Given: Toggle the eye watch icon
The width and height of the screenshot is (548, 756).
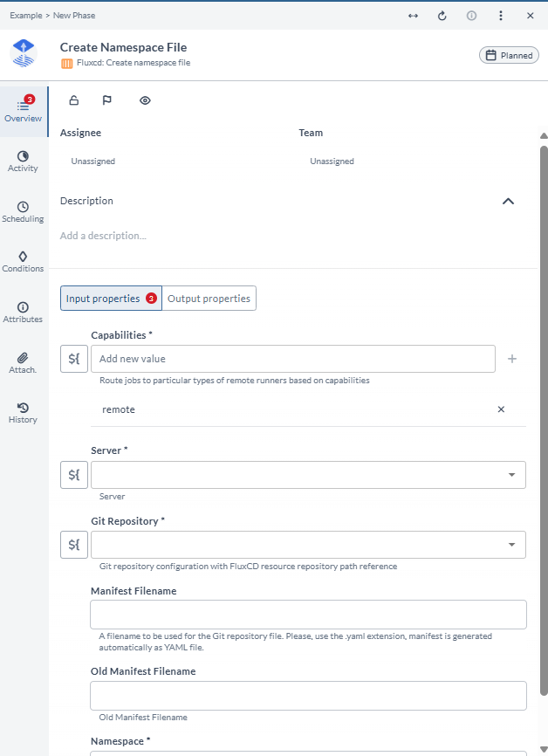Looking at the screenshot, I should point(145,100).
